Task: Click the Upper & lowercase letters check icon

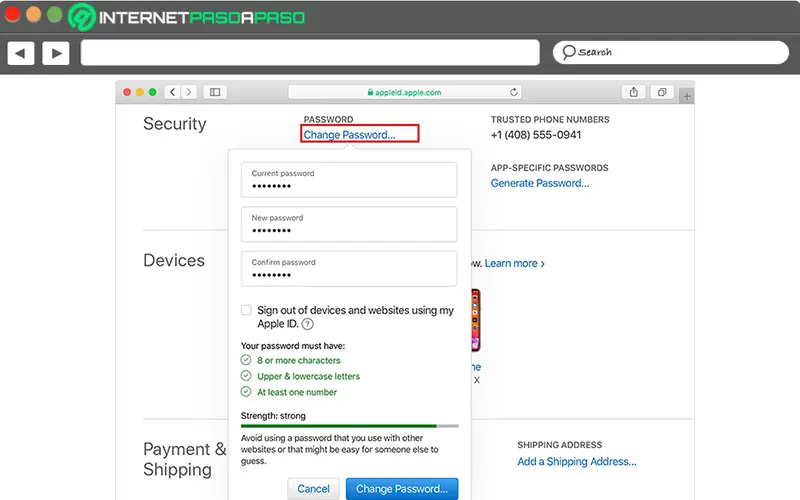Action: [246, 376]
